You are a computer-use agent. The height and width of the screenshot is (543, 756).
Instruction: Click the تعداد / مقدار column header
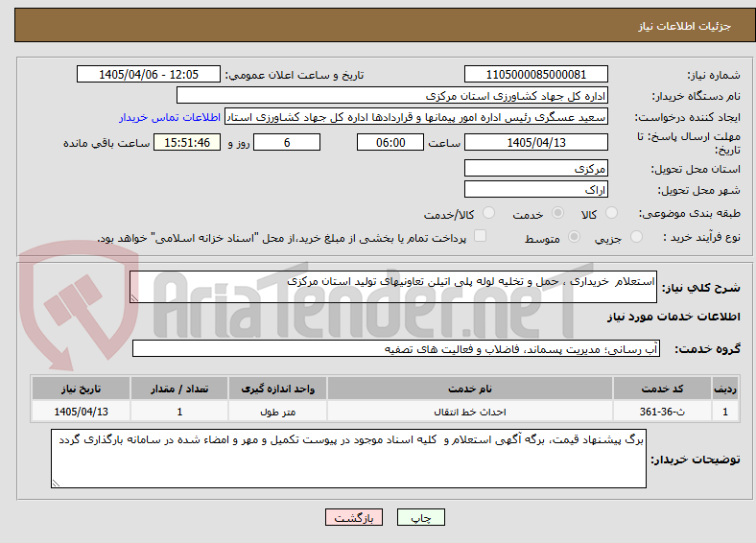coord(179,389)
